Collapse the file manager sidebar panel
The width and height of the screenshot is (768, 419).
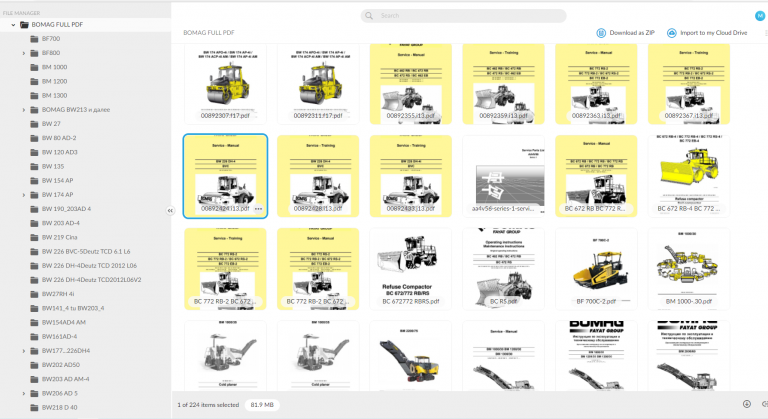[x=170, y=210]
